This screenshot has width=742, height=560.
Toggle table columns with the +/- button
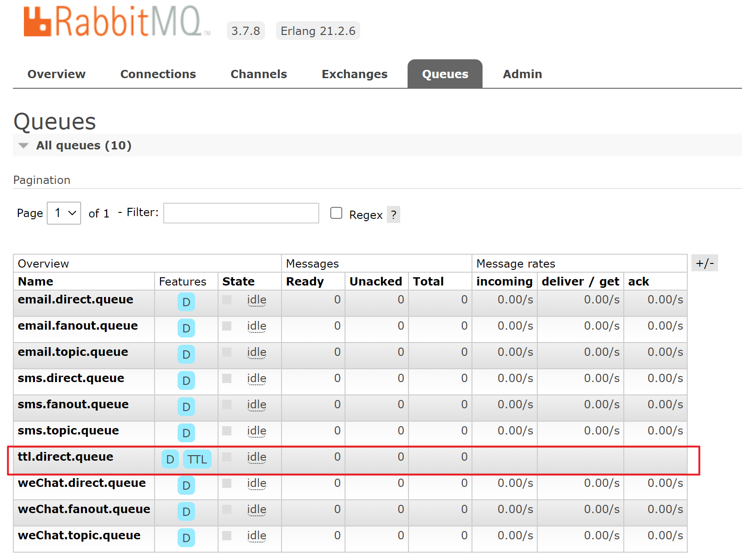coord(704,263)
